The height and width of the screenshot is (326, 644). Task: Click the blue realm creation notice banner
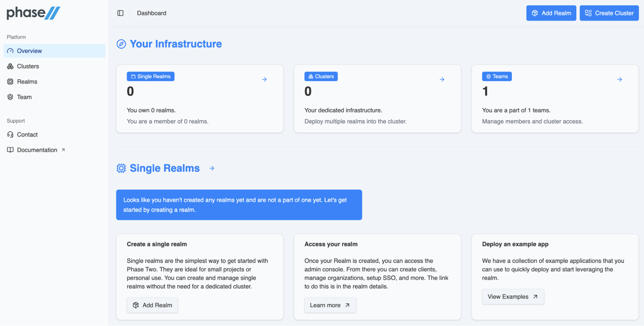tap(239, 205)
